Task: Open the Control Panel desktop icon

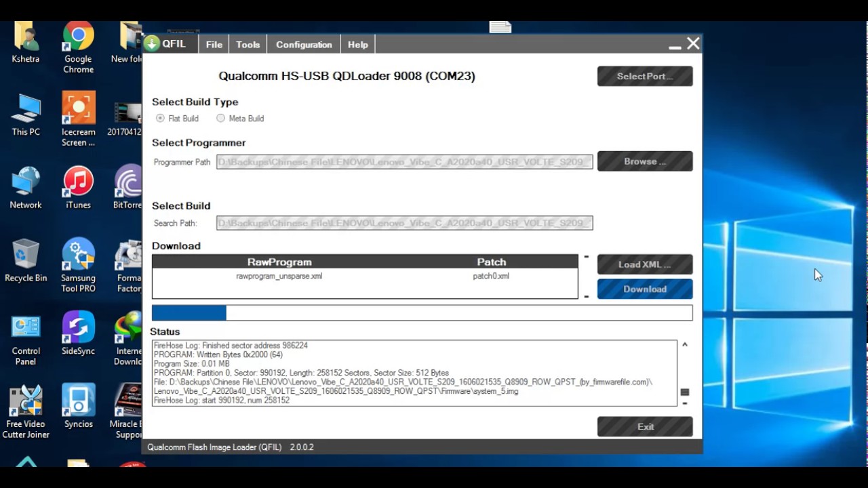Action: (26, 339)
